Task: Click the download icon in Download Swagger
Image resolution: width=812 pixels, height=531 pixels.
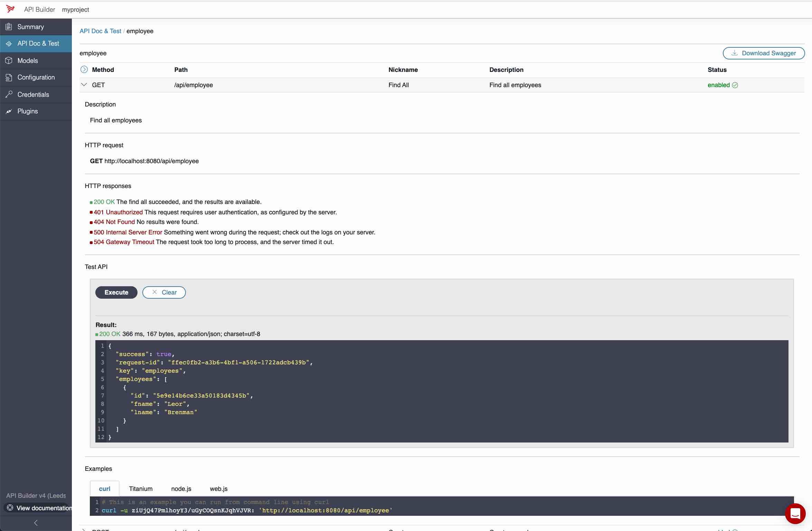Action: point(735,53)
